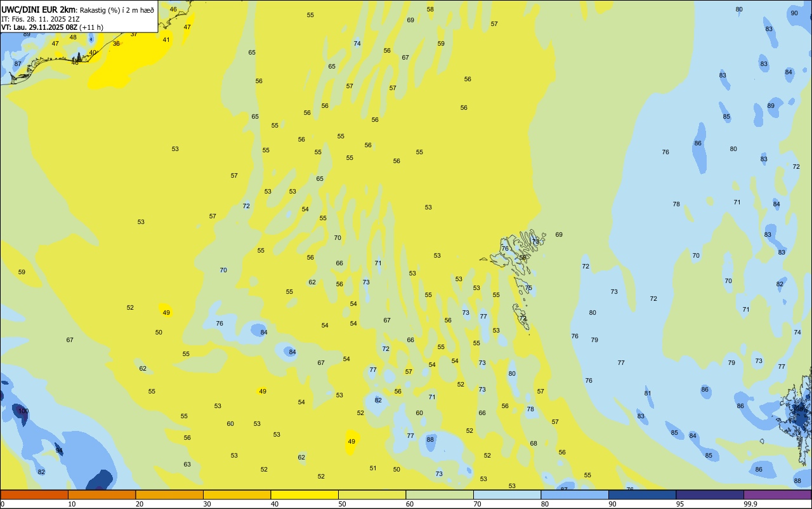812x509 pixels.
Task: Click the purple legend swatch above 99.9
Action: (x=777, y=494)
